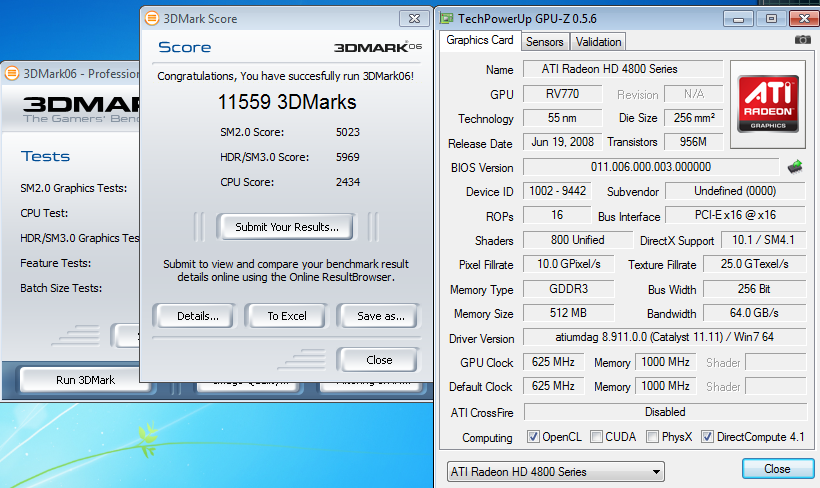This screenshot has width=820, height=488.
Task: Click the Device ID field 1002 - 9442
Action: point(557,191)
